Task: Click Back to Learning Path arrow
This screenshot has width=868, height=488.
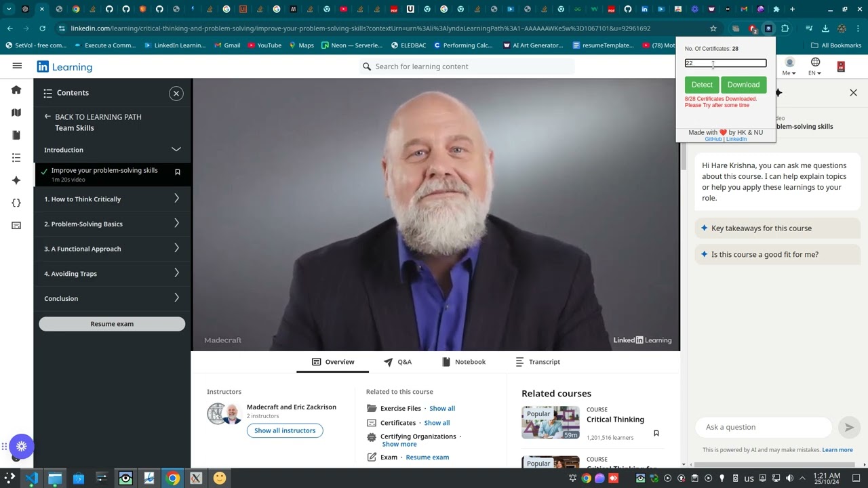Action: pyautogui.click(x=47, y=117)
